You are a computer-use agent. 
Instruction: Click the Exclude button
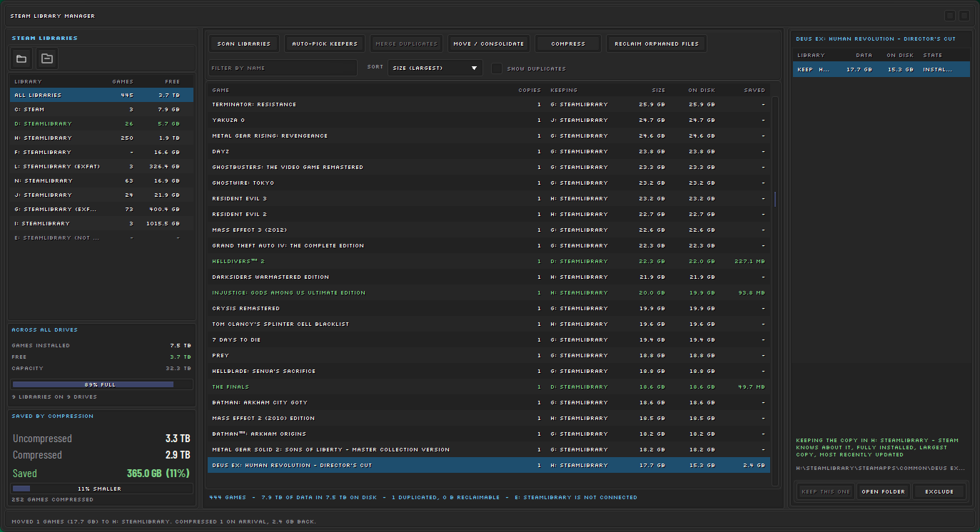939,491
